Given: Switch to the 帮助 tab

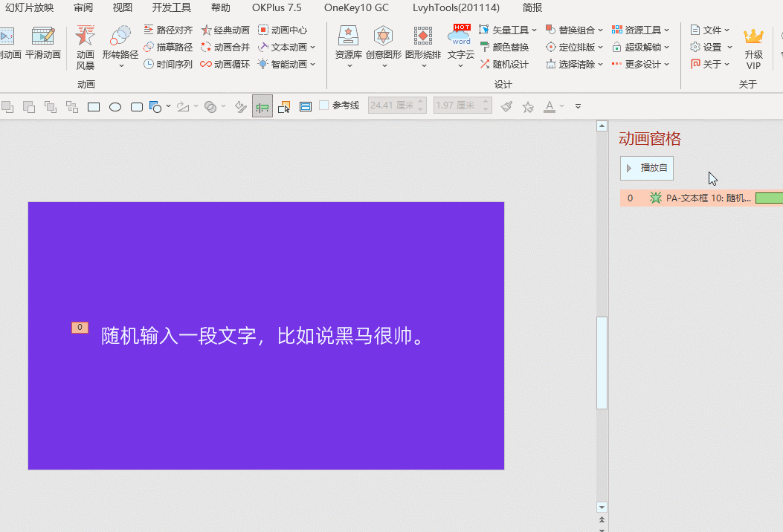Looking at the screenshot, I should click(220, 7).
